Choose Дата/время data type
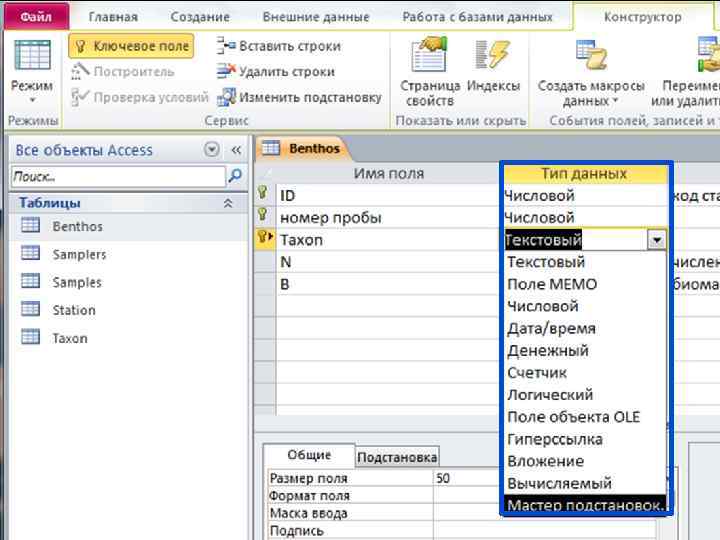 click(x=585, y=328)
